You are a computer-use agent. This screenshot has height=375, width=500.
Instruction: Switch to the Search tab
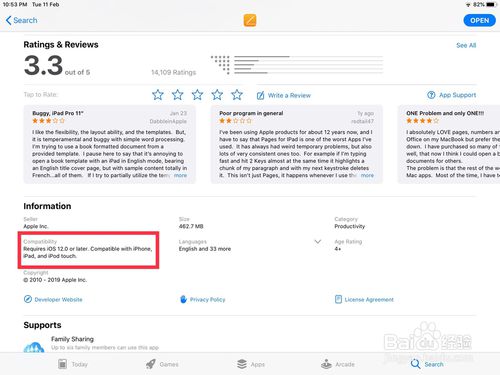(427, 364)
